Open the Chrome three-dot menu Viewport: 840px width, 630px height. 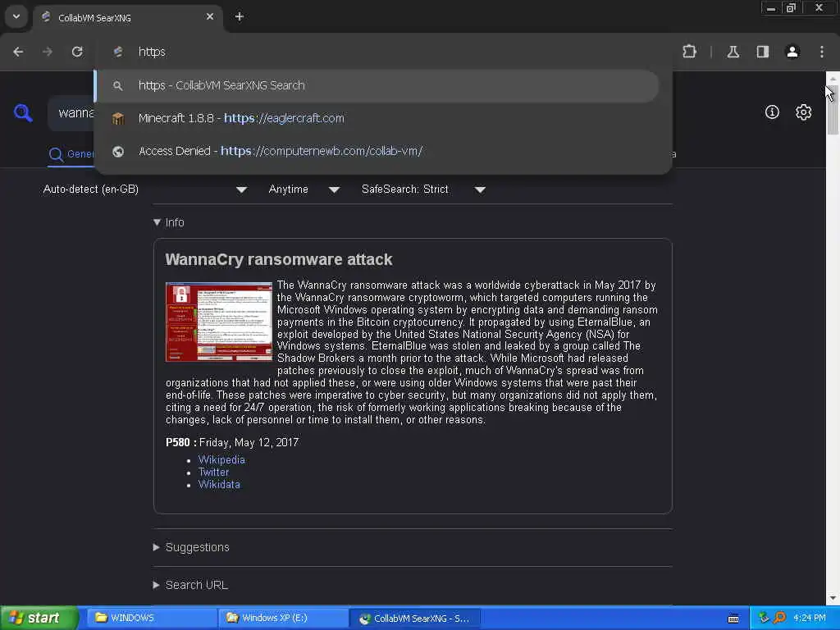point(822,52)
